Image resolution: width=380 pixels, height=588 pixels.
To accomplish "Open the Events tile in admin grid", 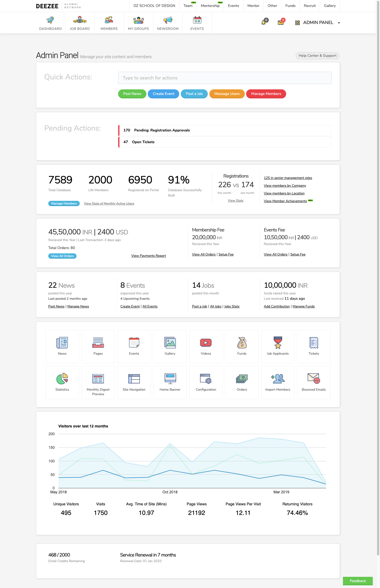I will tap(134, 346).
